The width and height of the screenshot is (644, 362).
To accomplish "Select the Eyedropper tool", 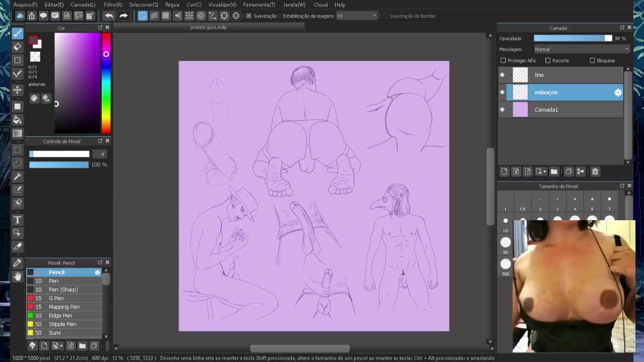I will tap(17, 263).
